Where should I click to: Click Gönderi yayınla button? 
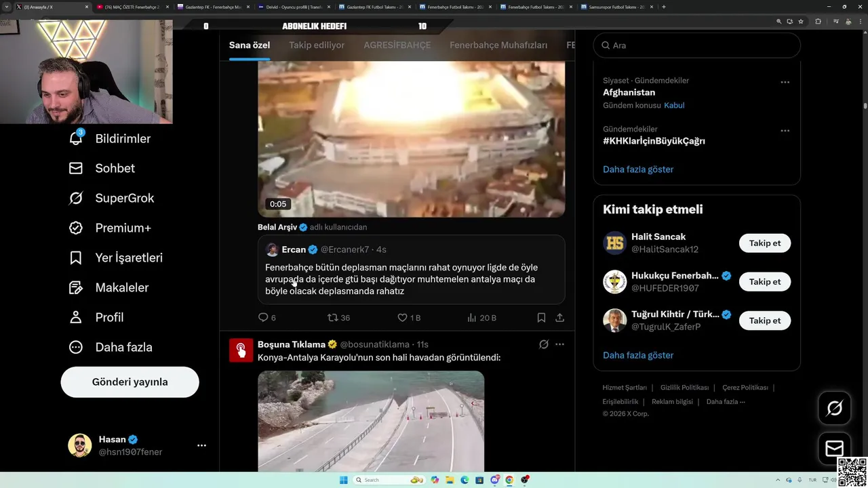pos(130,382)
